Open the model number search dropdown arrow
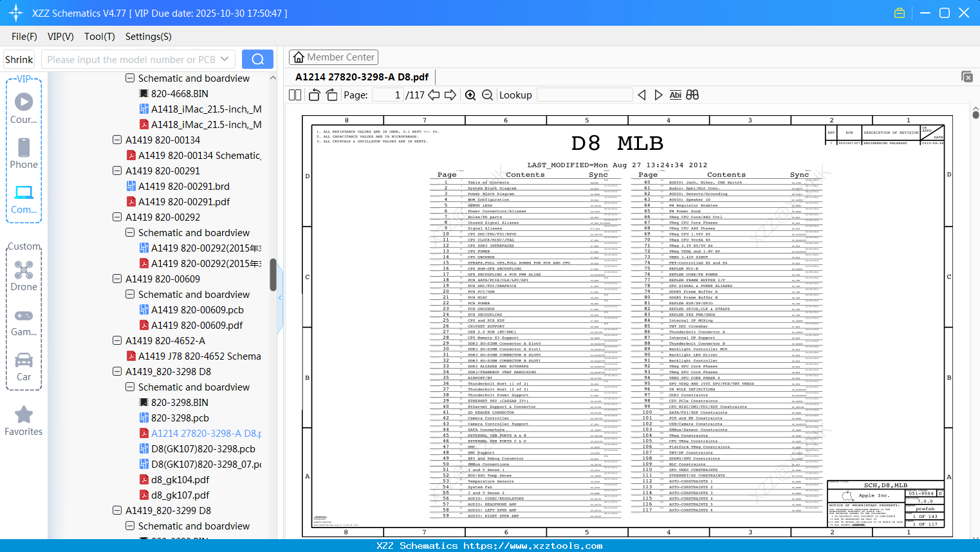This screenshot has height=552, width=980. click(x=225, y=59)
